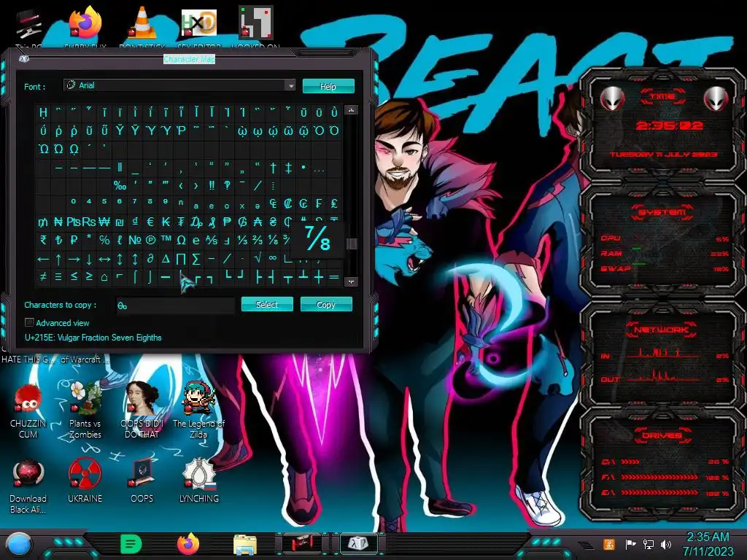Open the VLC cone desktop shortcut

(x=142, y=23)
